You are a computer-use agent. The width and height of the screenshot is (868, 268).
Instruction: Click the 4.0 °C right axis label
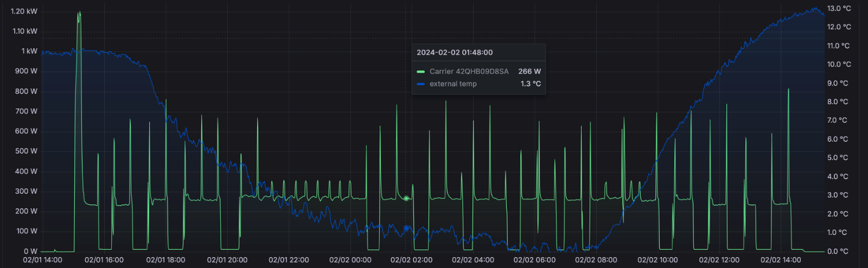(838, 177)
